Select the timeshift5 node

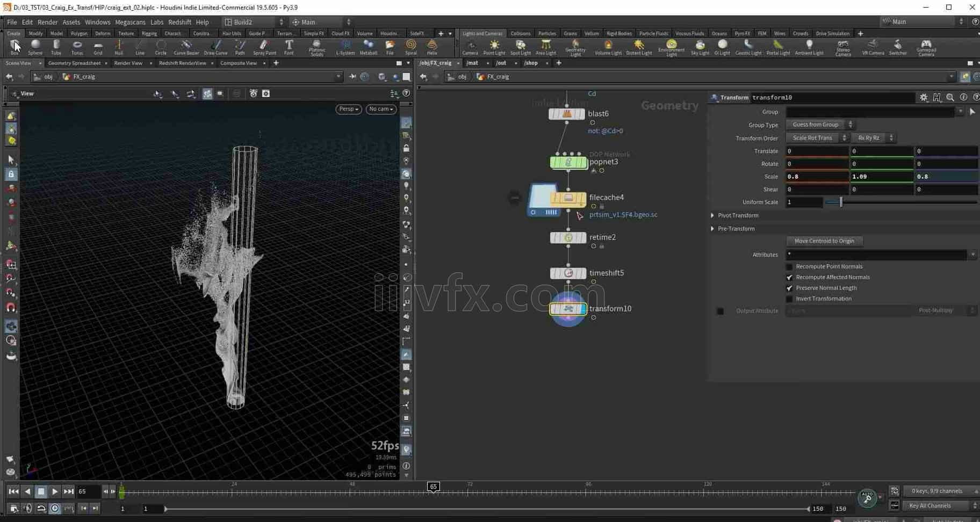tap(568, 273)
